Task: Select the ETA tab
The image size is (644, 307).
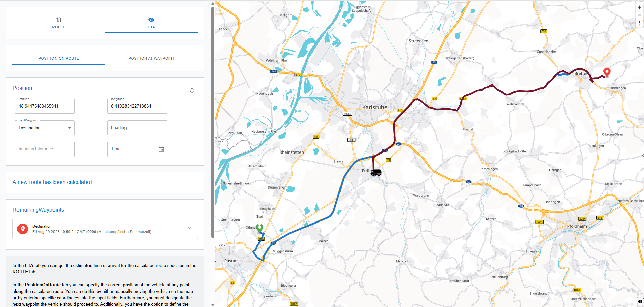Action: pos(151,23)
